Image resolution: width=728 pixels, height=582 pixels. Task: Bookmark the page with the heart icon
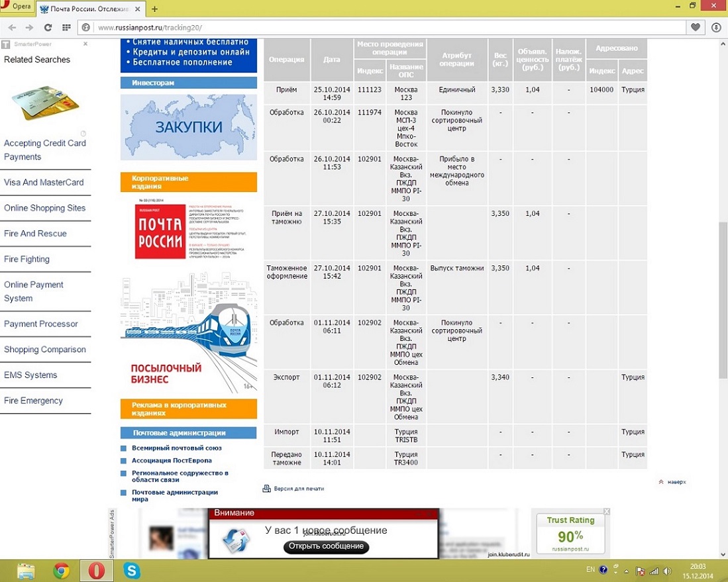(695, 28)
